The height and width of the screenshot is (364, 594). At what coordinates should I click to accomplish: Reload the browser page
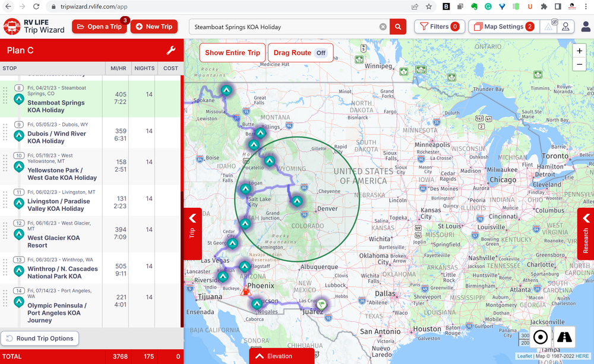point(36,7)
